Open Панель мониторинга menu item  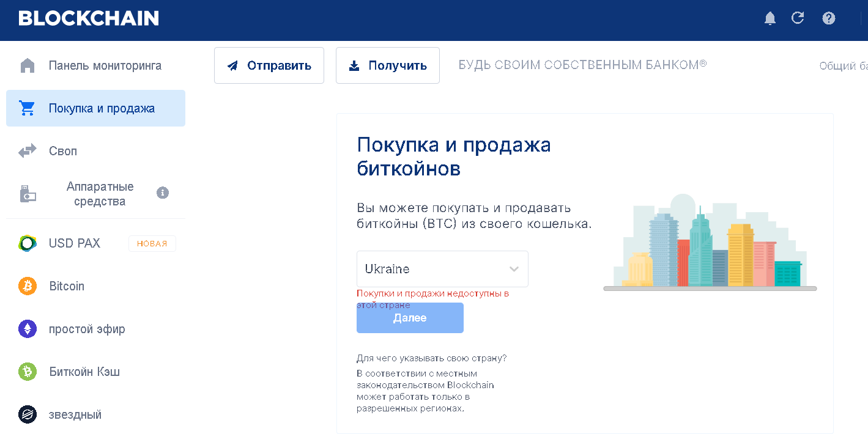point(95,65)
